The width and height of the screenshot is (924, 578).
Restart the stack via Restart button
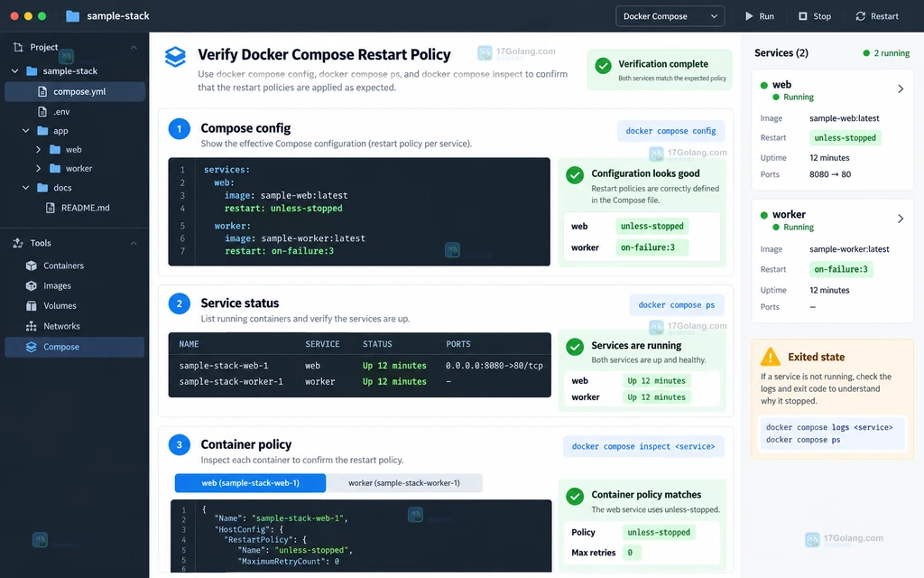coord(877,16)
